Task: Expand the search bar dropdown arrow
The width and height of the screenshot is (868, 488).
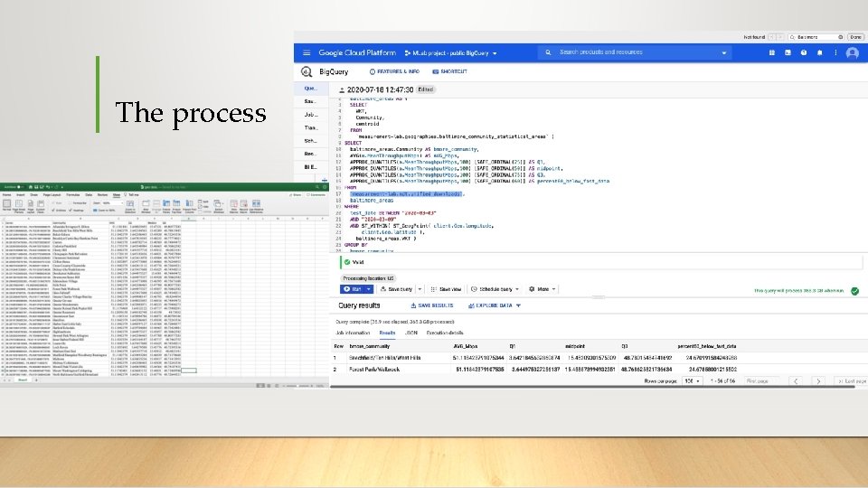Action: (x=723, y=53)
